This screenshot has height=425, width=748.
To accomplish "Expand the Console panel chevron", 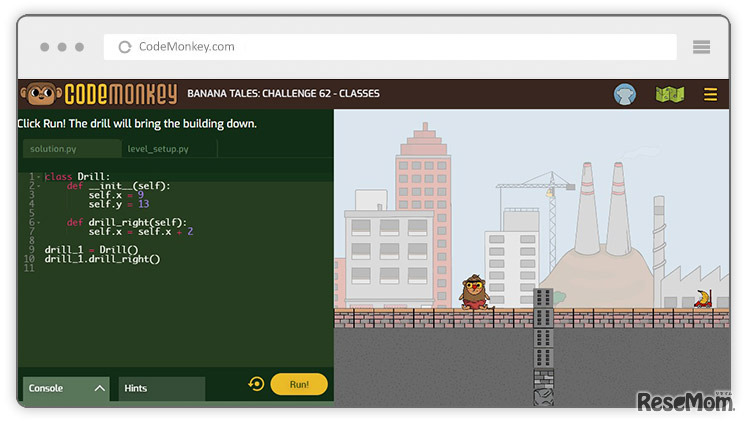I will click(x=99, y=388).
